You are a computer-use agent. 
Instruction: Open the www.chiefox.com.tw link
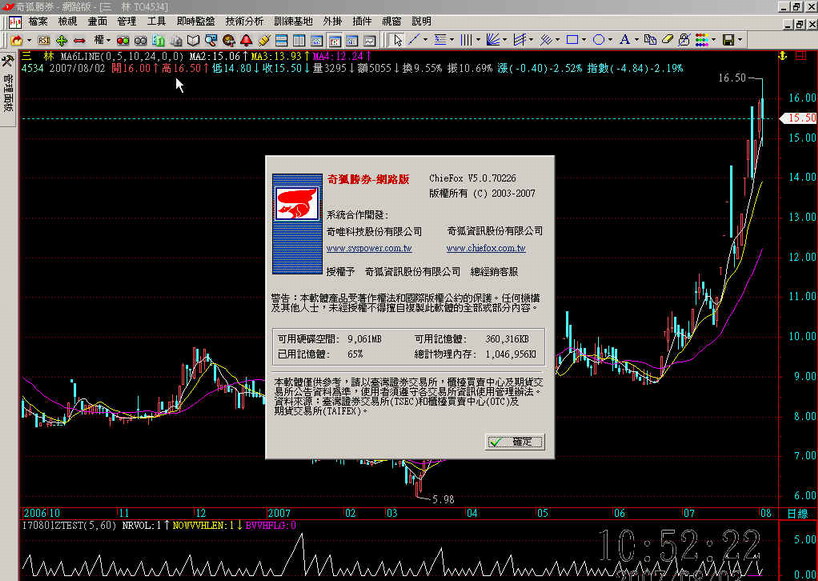486,248
